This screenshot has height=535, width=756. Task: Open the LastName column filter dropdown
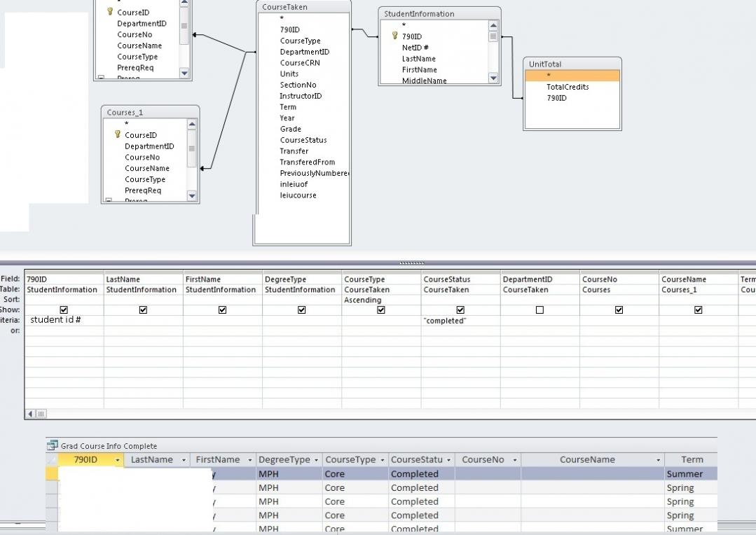coord(184,460)
